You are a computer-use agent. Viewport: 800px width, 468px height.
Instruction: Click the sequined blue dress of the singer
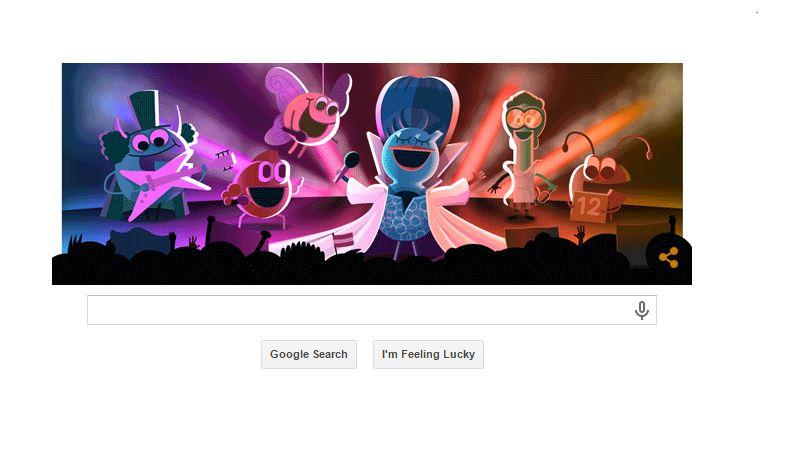(x=407, y=217)
